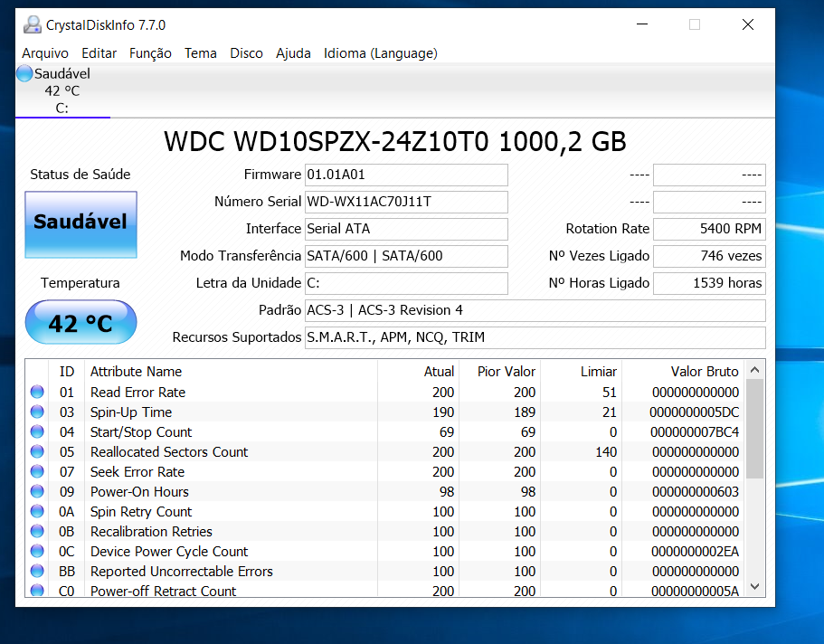Screen dimensions: 824x644
Task: Select the Spin-Up Time attribute name
Action: tap(131, 412)
